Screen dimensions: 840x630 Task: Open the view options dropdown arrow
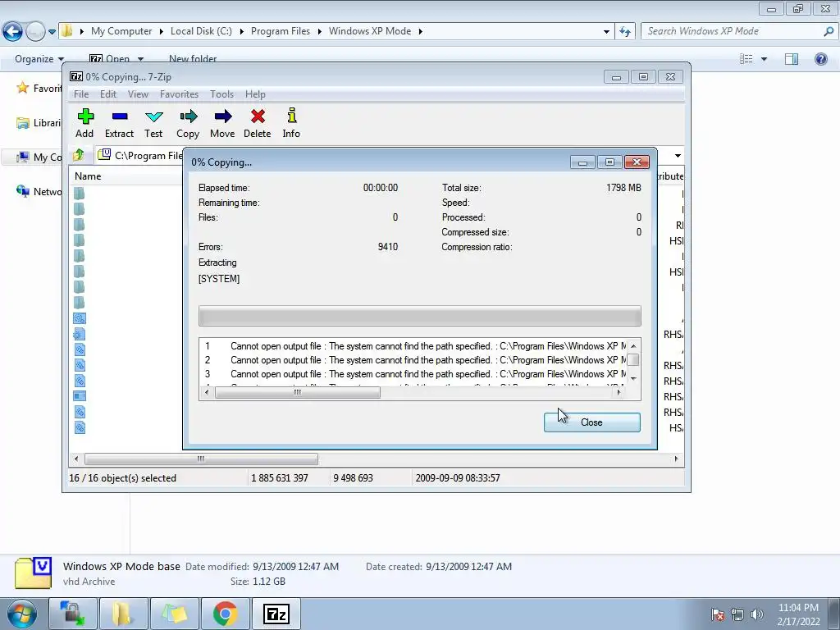(x=764, y=59)
